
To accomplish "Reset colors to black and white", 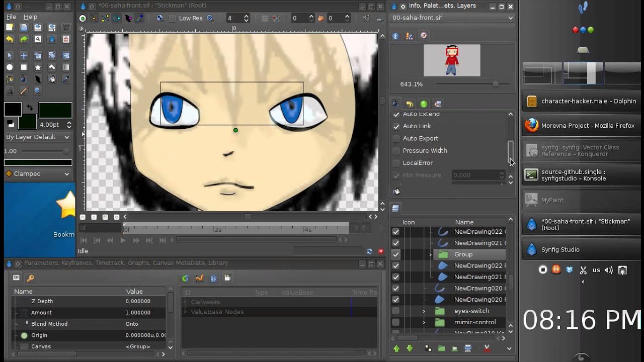I will click(x=11, y=123).
